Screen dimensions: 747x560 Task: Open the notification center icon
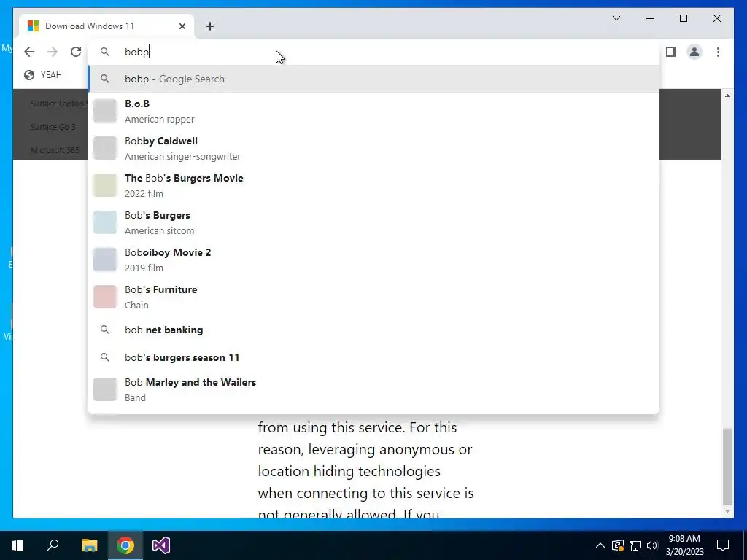pos(723,545)
